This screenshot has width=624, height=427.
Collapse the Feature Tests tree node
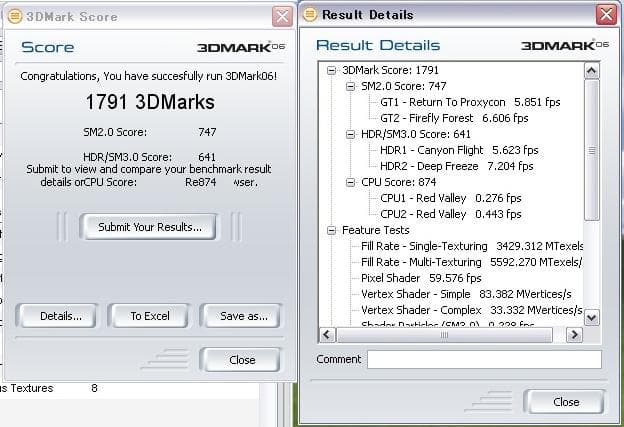coord(332,230)
